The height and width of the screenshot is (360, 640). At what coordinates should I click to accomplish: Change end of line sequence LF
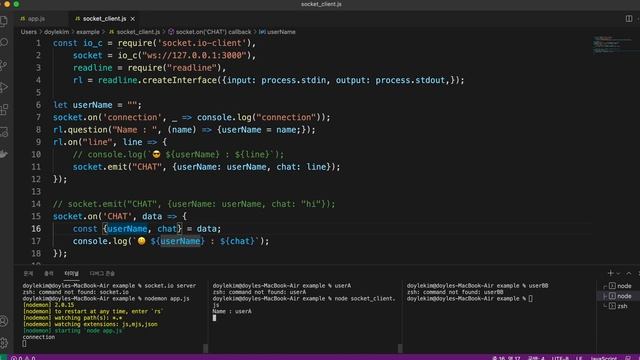point(579,358)
